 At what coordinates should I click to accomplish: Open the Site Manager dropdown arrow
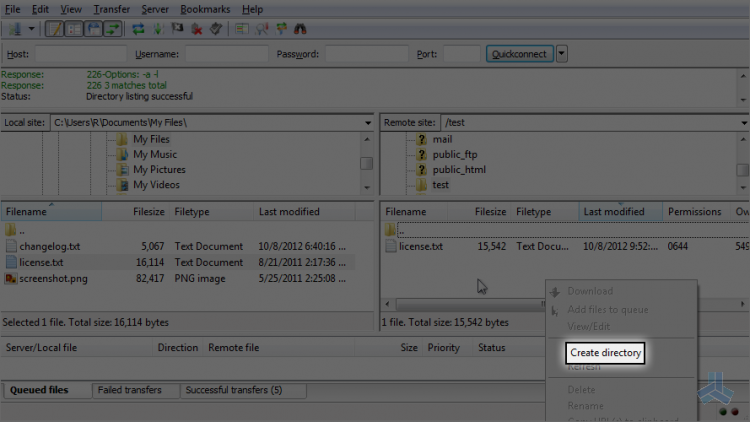click(31, 29)
